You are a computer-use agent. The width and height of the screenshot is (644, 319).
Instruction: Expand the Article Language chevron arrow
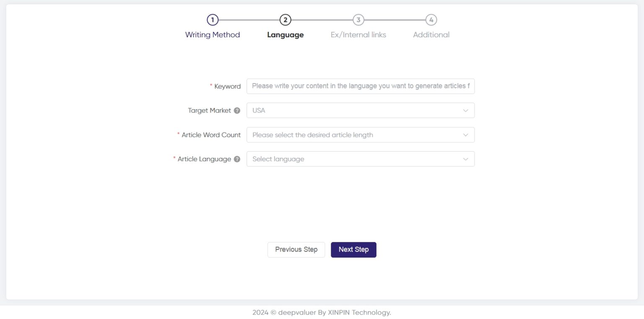465,159
